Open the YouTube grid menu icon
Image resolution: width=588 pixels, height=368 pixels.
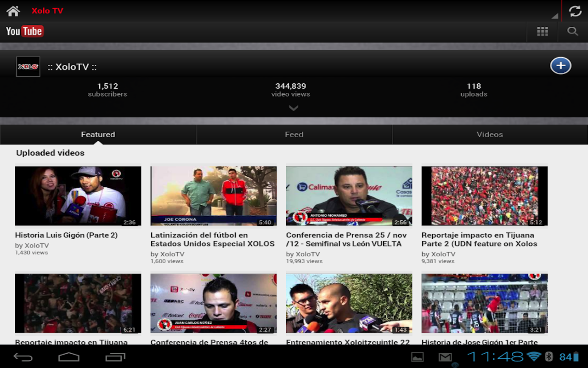coord(542,31)
